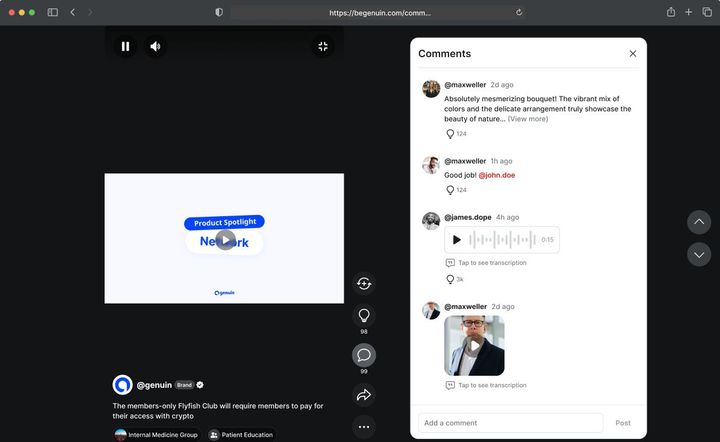Like the Good job comment
This screenshot has height=442, width=720.
(x=450, y=190)
